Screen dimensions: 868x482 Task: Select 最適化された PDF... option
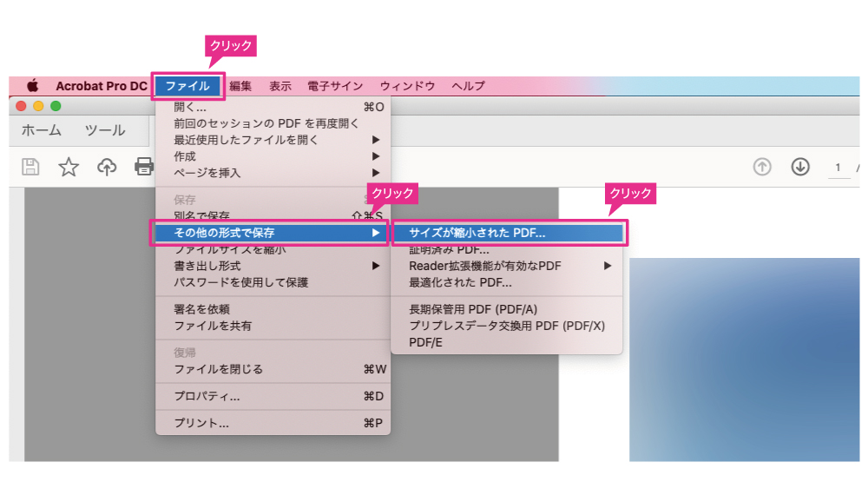(507, 282)
